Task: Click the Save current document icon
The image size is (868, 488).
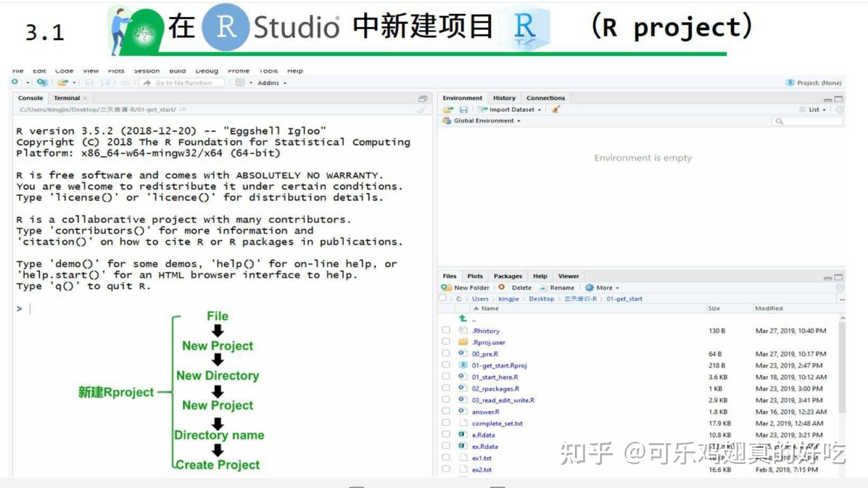Action: point(89,83)
